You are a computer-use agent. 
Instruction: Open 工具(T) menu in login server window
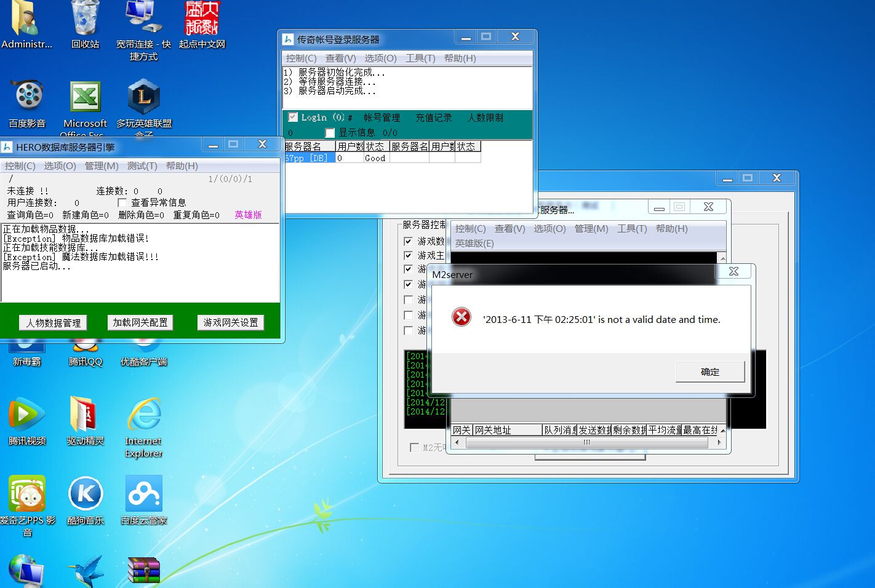[420, 58]
